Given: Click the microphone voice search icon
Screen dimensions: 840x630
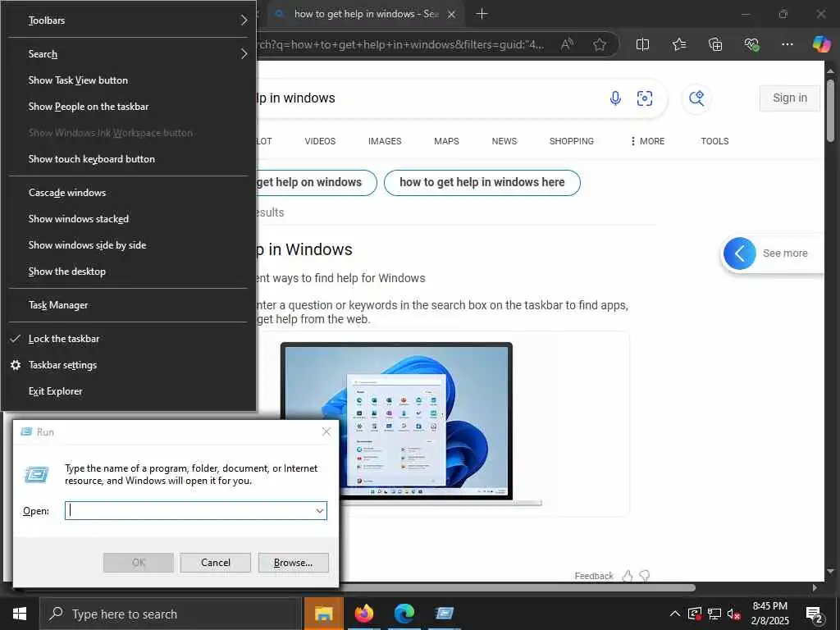Looking at the screenshot, I should [615, 98].
